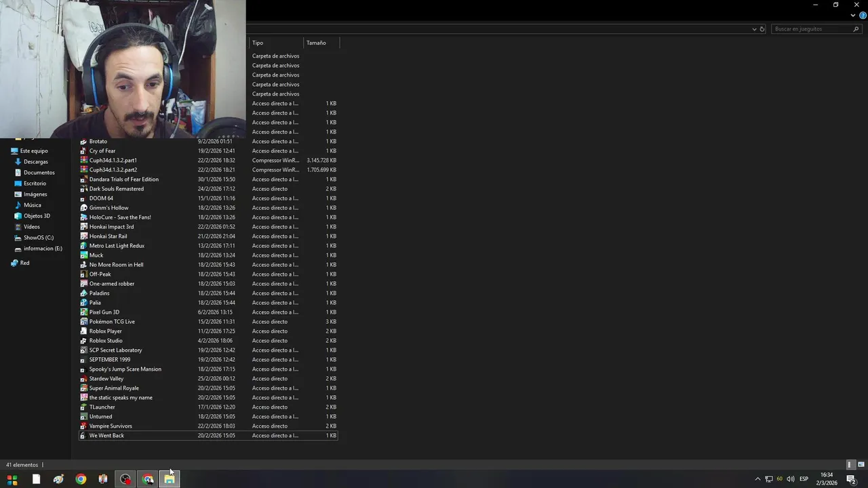The image size is (868, 488).
Task: Open OBS Studio from the taskbar
Action: 125,479
